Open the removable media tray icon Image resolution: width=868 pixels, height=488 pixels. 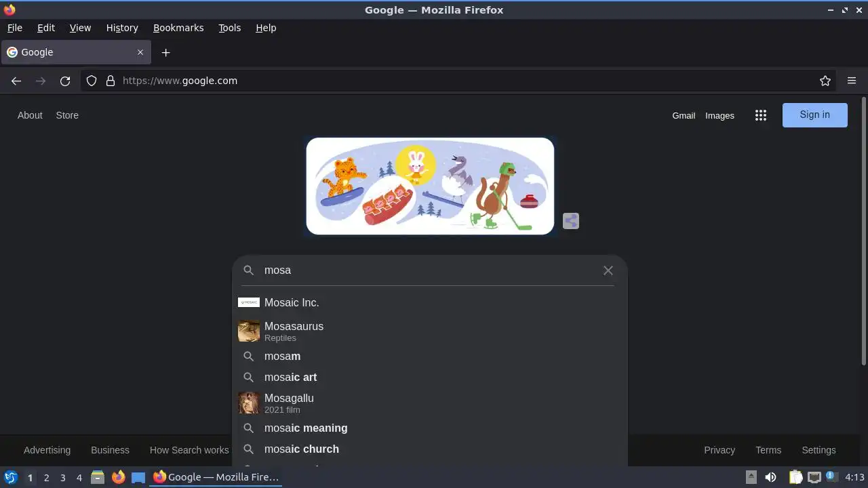tap(751, 477)
